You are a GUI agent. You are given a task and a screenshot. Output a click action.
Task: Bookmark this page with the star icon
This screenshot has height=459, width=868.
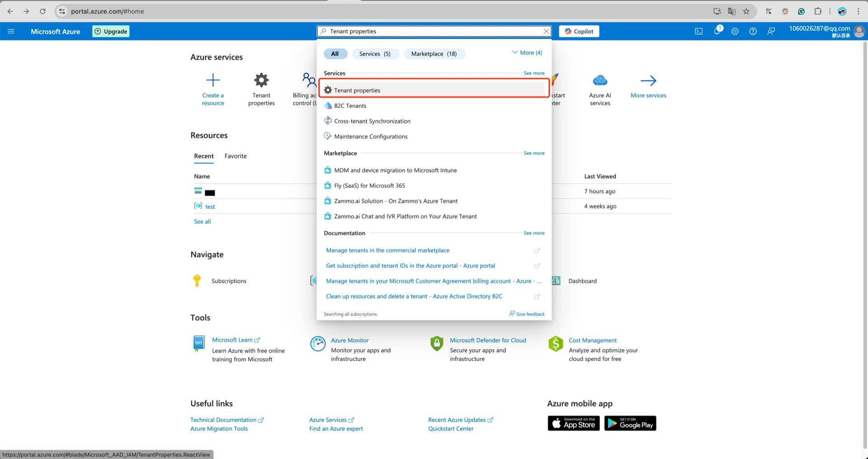pyautogui.click(x=746, y=11)
